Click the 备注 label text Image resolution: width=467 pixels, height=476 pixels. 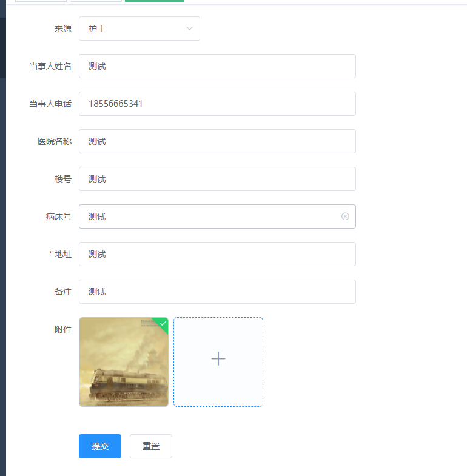(63, 292)
